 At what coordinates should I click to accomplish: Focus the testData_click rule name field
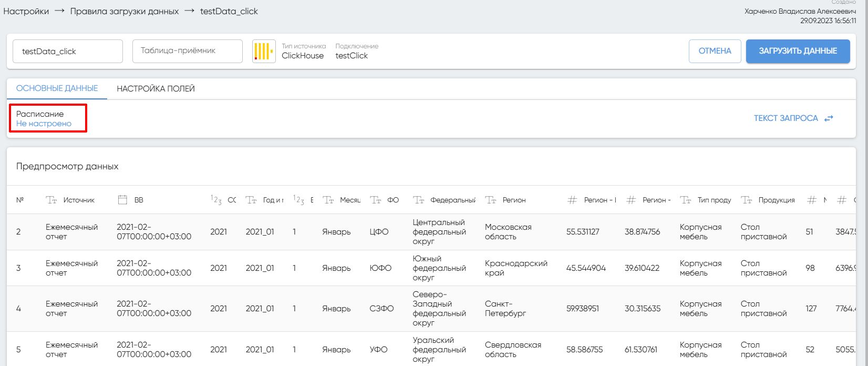tap(68, 51)
